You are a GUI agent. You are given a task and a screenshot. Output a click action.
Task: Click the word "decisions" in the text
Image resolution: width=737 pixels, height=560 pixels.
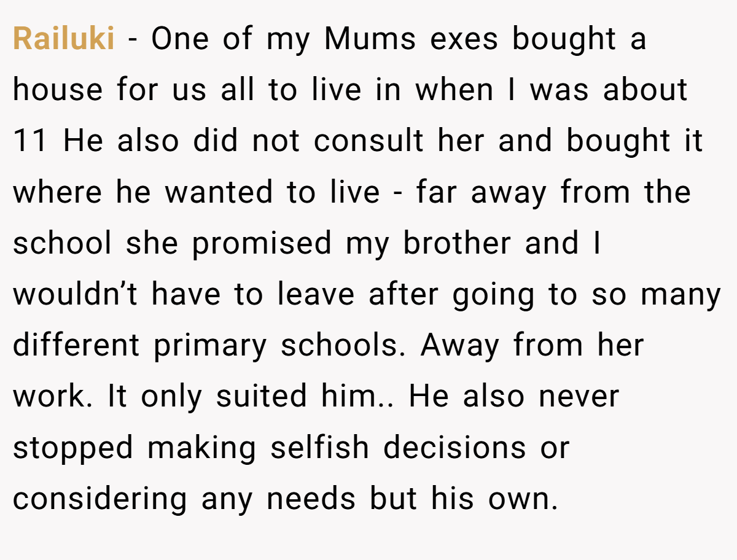[455, 449]
